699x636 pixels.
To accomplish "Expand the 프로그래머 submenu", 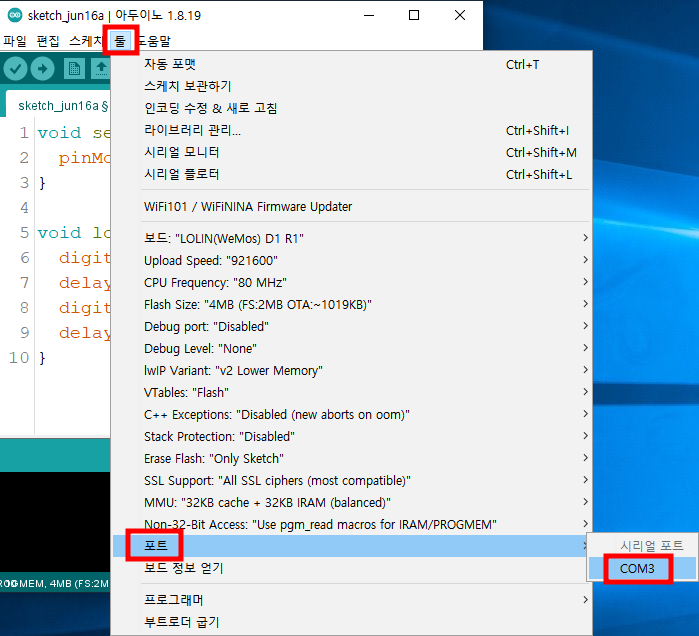I will (x=351, y=600).
